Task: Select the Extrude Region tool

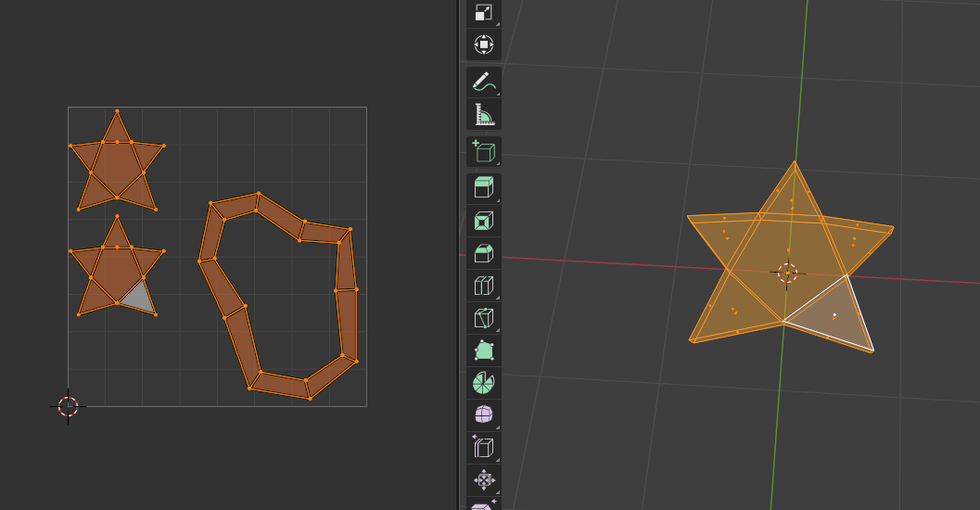Action: pos(483,187)
